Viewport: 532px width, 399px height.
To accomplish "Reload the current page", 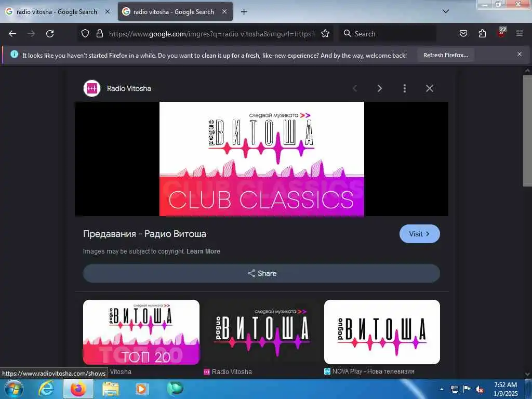I will pos(50,34).
